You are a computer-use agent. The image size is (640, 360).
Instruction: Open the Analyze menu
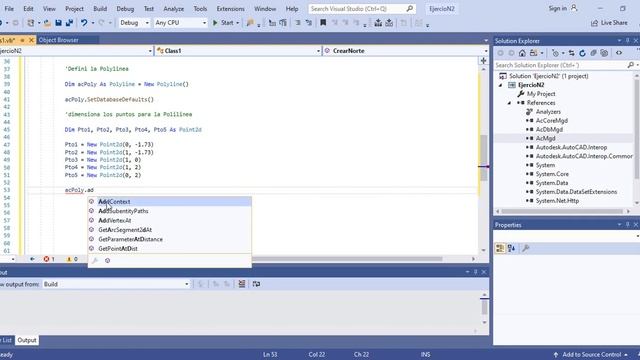[x=173, y=9]
